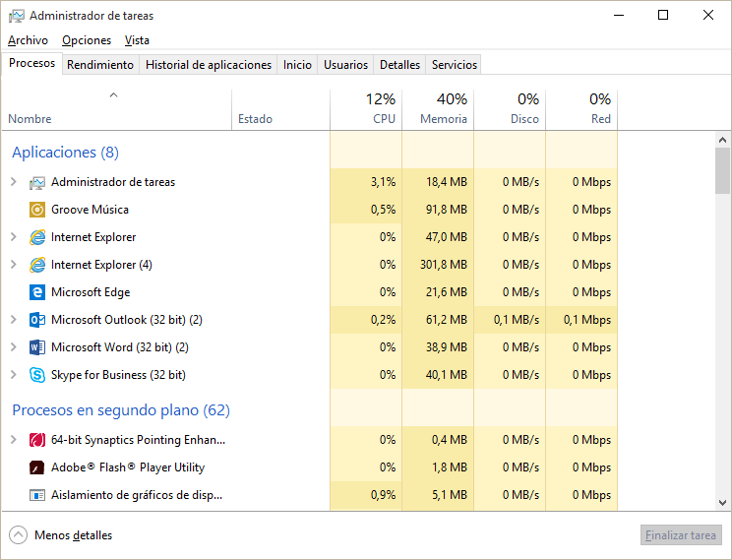Click the single Internet Explorer process icon

[x=37, y=237]
